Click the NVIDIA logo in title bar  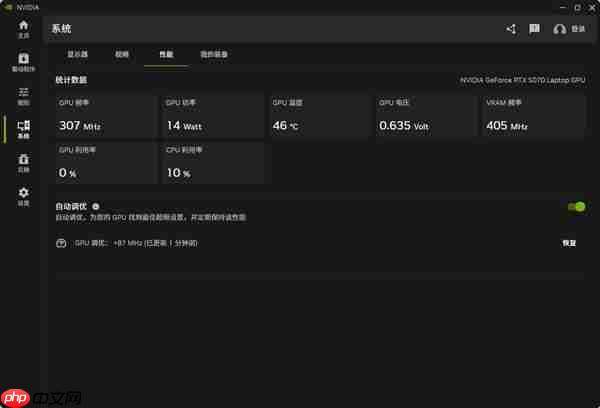[8, 7]
